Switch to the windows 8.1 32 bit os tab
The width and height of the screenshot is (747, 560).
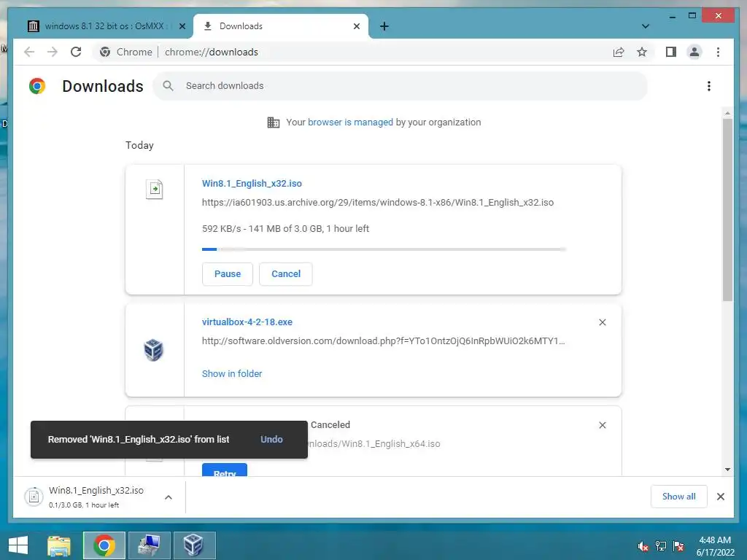coord(104,26)
